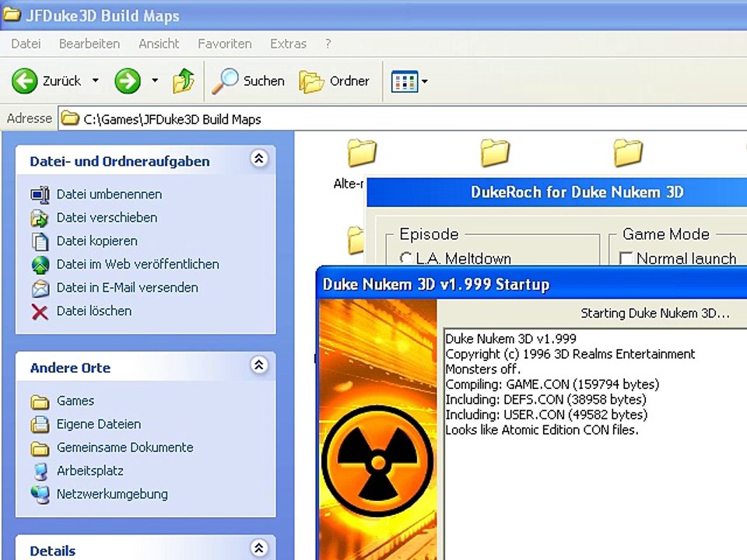Click the red X Datei löschen icon
This screenshot has height=560, width=747.
coord(40,311)
